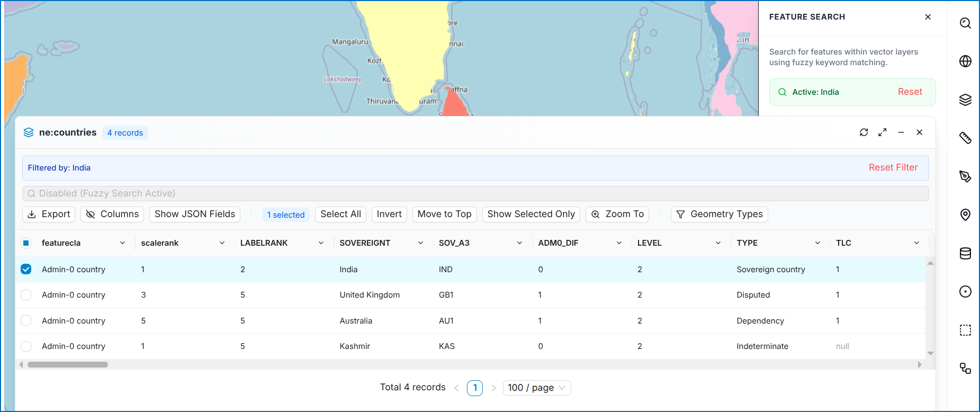Open the LABELRANK column dropdown arrow

click(321, 243)
